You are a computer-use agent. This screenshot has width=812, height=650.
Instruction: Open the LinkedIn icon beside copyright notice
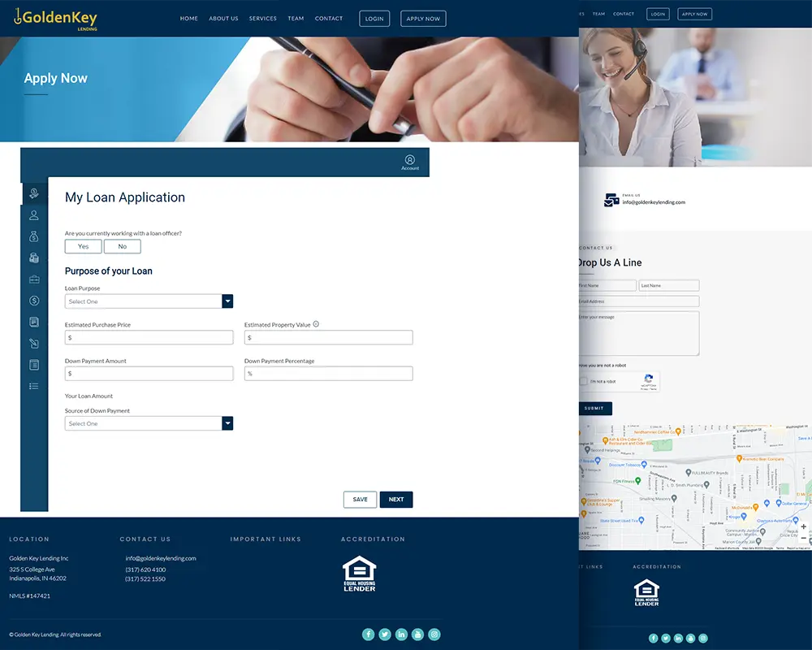(x=401, y=635)
